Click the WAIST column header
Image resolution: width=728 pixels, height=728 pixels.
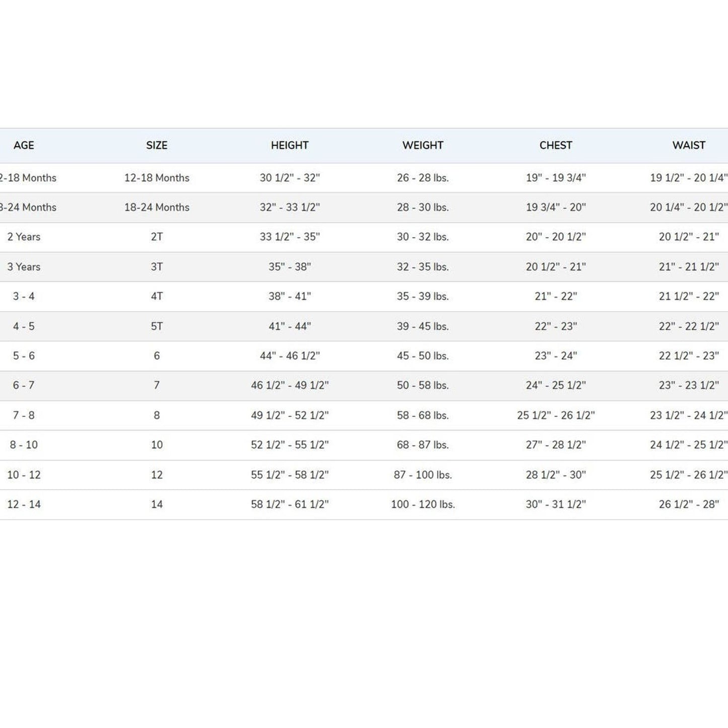(x=689, y=145)
